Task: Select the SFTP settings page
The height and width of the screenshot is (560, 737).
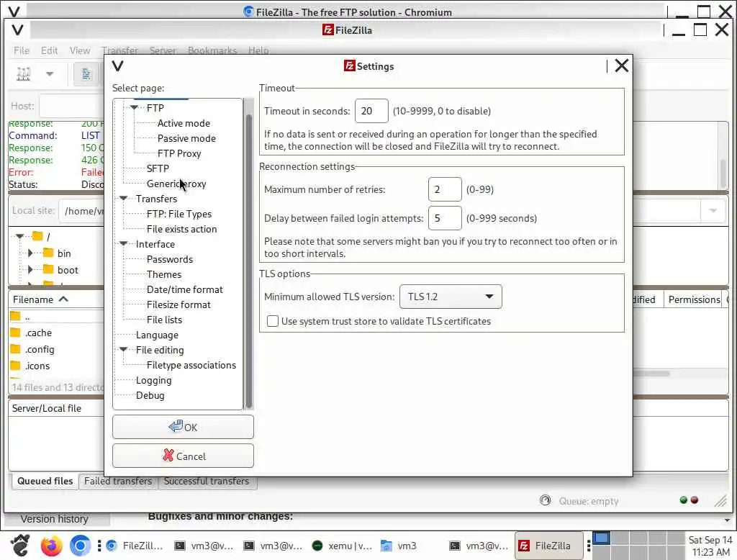Action: pyautogui.click(x=158, y=168)
